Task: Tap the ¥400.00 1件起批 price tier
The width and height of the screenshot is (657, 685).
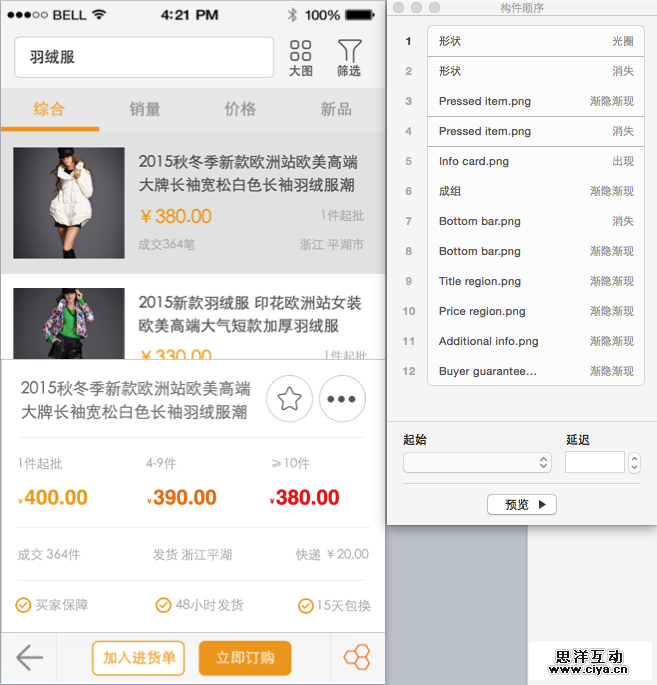Action: 52,483
